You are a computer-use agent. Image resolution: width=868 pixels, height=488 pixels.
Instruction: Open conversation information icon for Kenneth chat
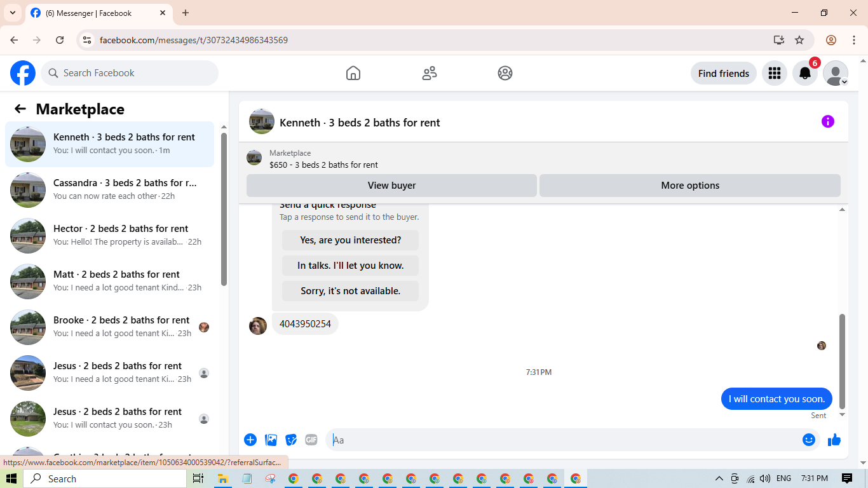coord(827,121)
